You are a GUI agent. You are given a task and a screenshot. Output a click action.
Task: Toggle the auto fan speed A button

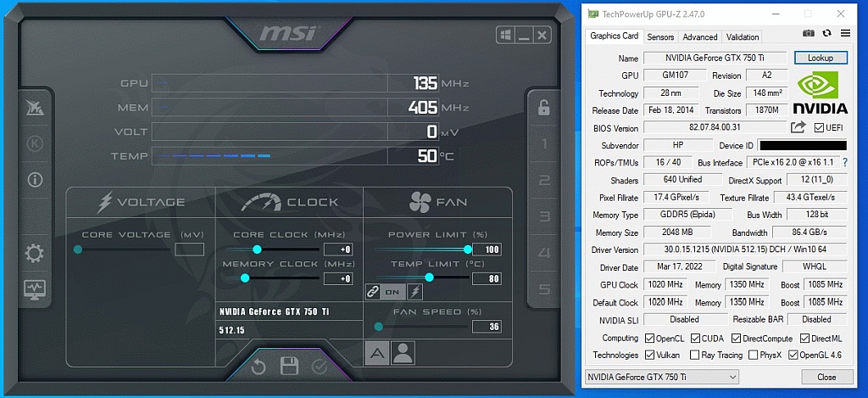click(376, 353)
